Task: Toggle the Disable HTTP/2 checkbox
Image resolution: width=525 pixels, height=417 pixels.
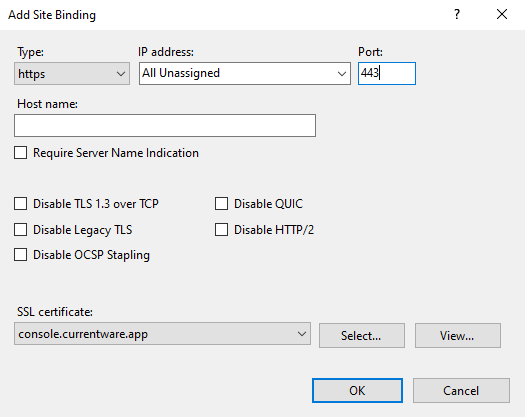Action: click(x=221, y=230)
